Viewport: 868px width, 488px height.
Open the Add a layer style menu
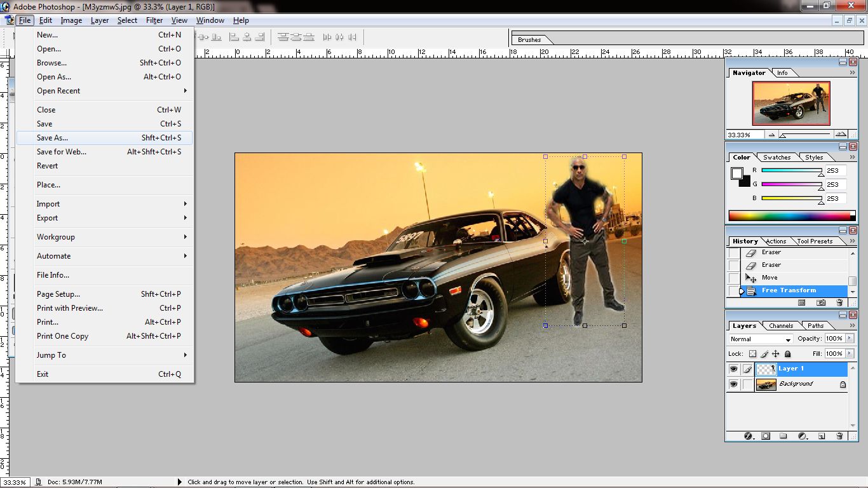[x=749, y=436]
